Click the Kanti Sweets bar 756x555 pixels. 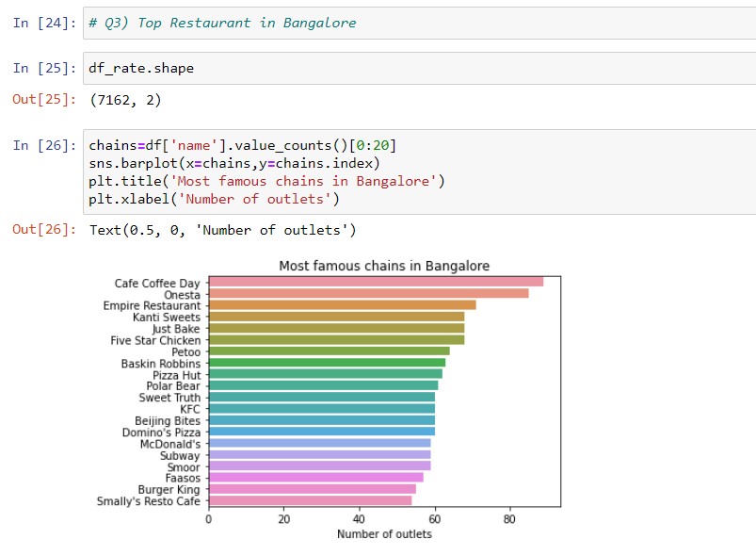click(336, 317)
